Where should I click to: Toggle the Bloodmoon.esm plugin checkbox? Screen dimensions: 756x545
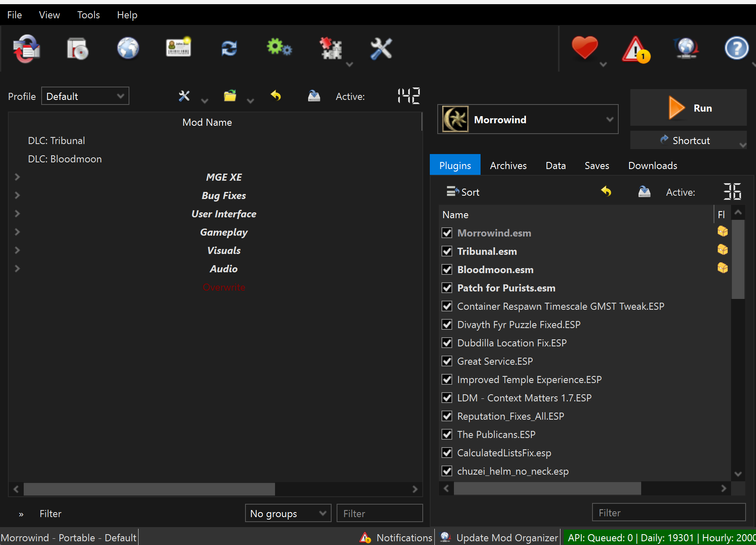point(447,269)
